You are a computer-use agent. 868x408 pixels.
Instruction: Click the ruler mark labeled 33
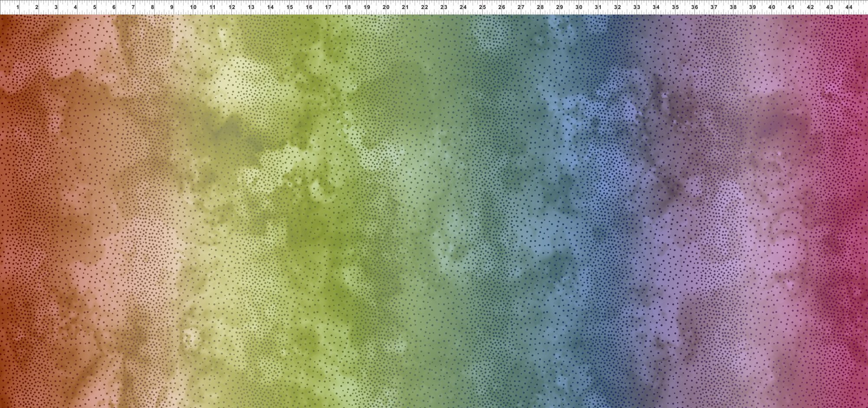637,7
